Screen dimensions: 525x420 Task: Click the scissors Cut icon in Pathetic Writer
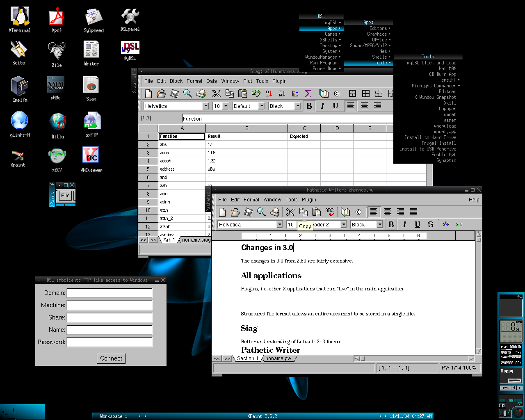tap(290, 212)
